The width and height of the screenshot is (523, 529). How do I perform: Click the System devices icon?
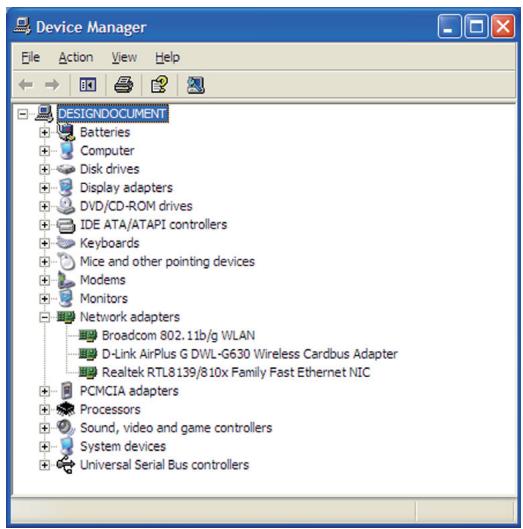point(66,446)
